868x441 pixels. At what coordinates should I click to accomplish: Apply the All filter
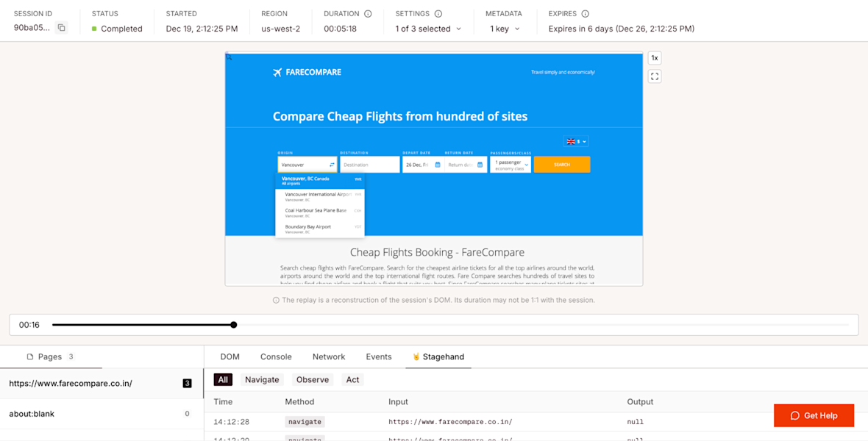point(223,379)
